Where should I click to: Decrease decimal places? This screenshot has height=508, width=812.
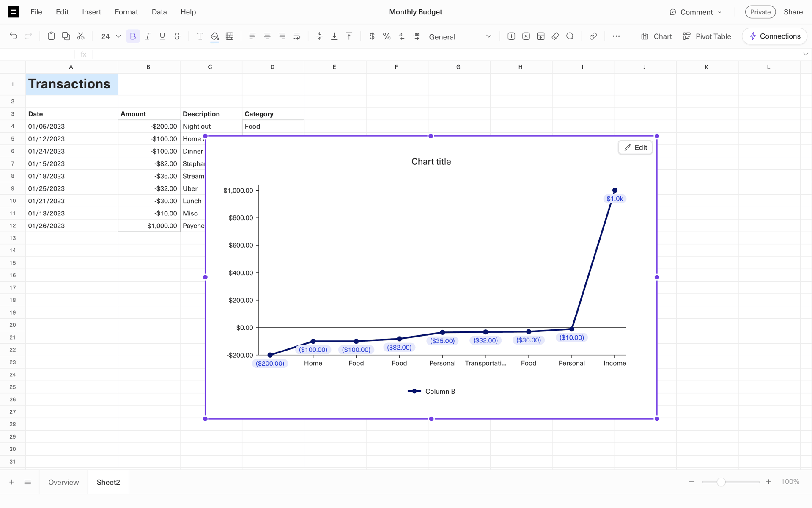point(402,36)
